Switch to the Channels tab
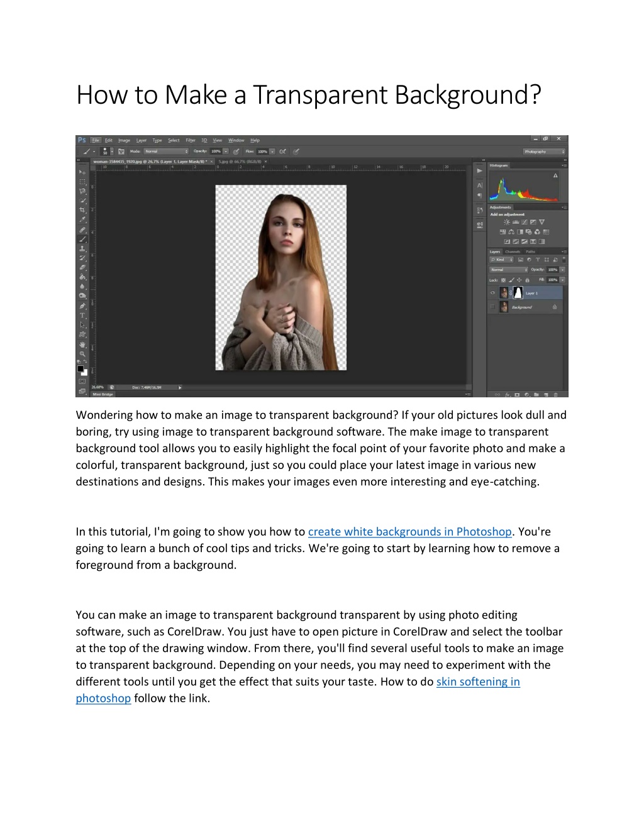 513,251
